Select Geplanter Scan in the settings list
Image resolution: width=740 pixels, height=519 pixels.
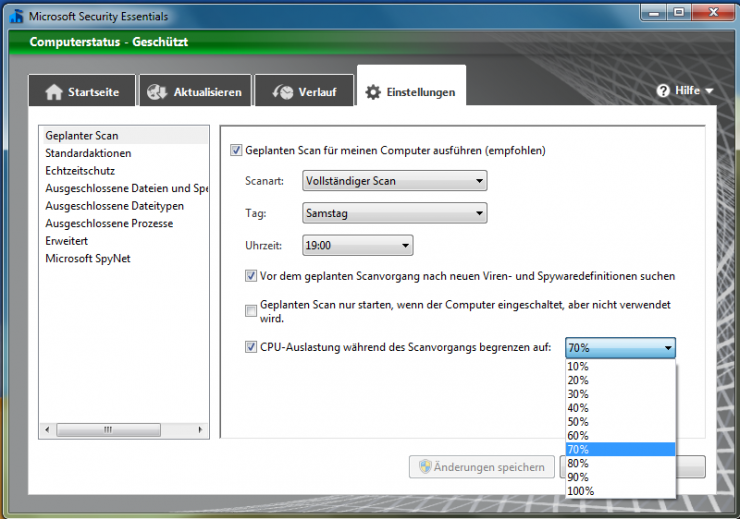(124, 135)
